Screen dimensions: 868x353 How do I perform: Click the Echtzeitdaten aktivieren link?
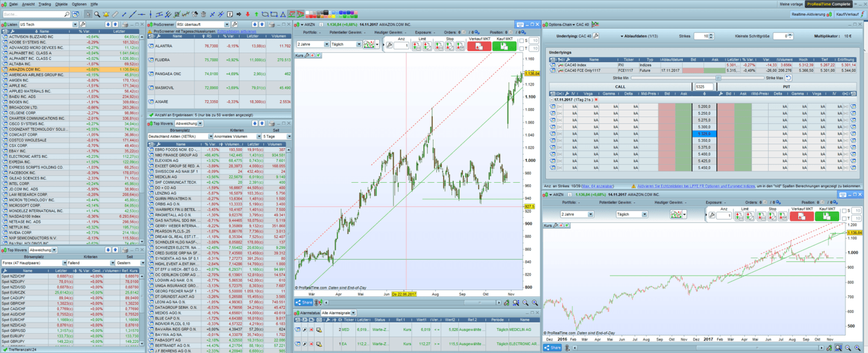237,31
